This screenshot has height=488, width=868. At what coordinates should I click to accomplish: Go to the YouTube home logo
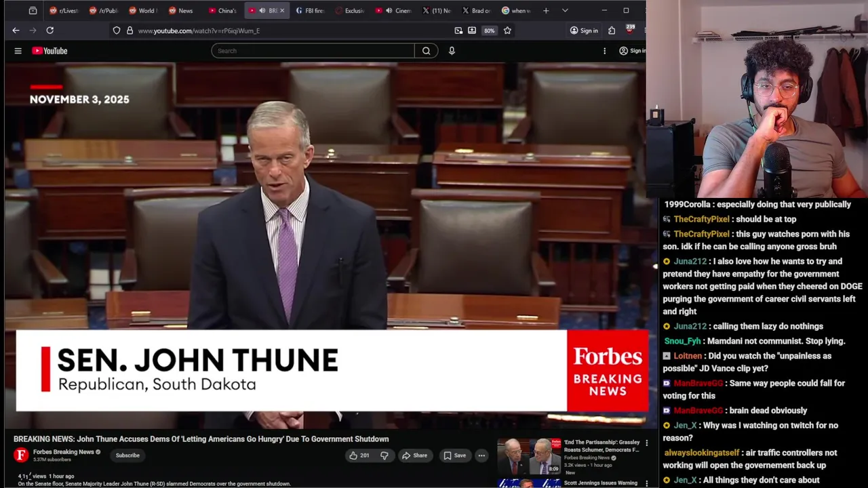pyautogui.click(x=50, y=51)
